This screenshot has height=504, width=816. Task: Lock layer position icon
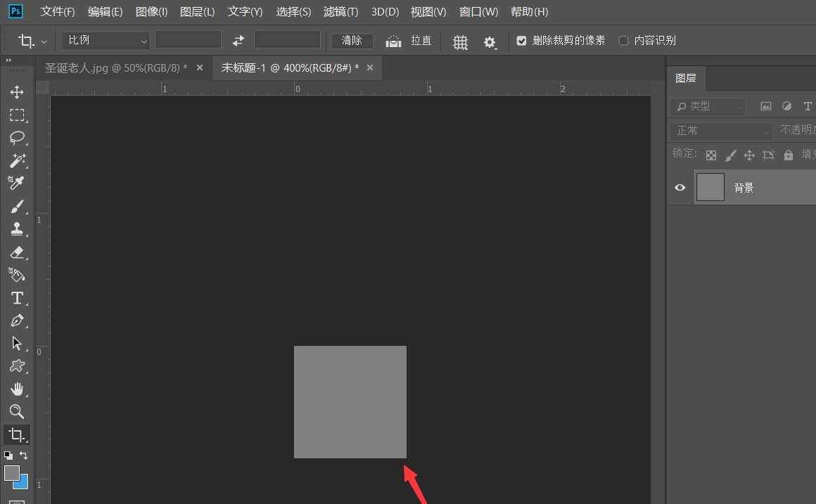[x=749, y=155]
